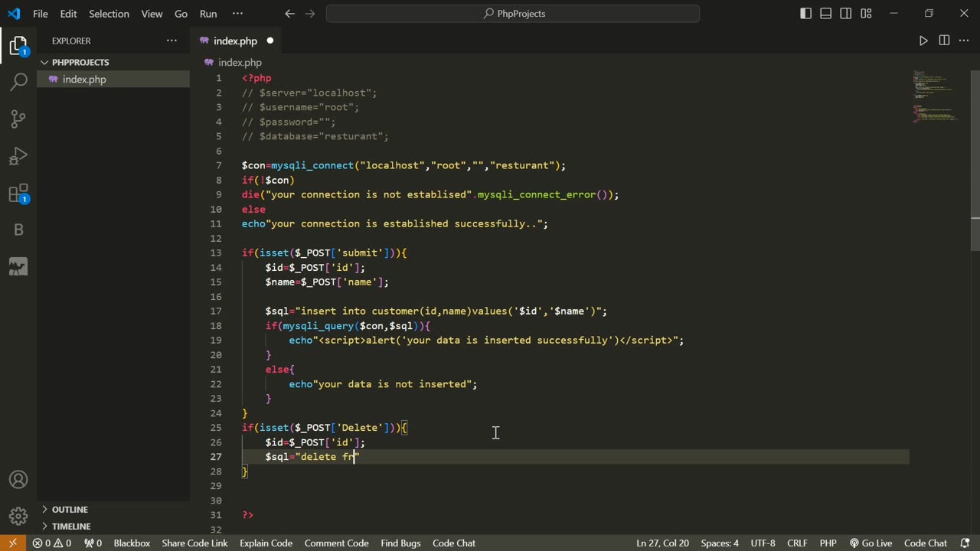Open the Explorer view in activity bar

(x=18, y=46)
